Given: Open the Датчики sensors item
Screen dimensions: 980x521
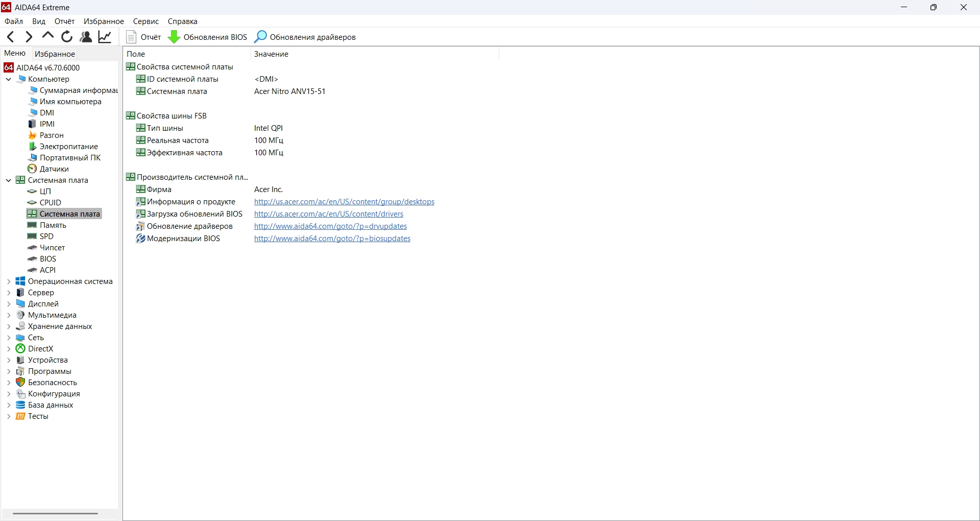Looking at the screenshot, I should coord(48,169).
